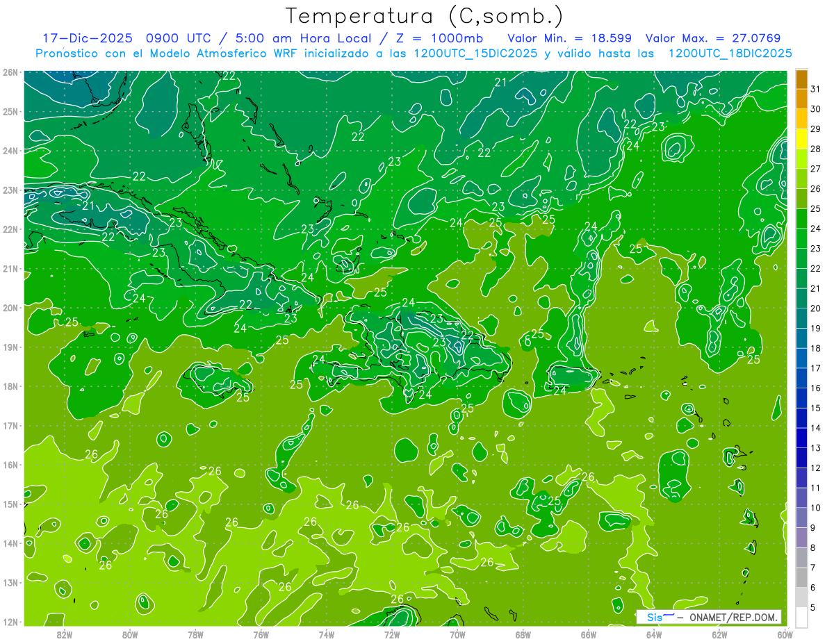Click the 16N latitude axis label
This screenshot has width=834, height=644.
point(10,465)
